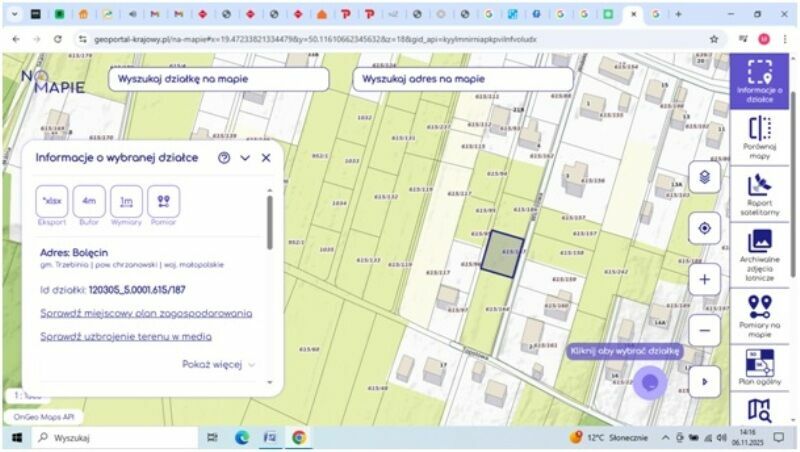Zoom in with the plus button
The image size is (800, 452).
705,279
